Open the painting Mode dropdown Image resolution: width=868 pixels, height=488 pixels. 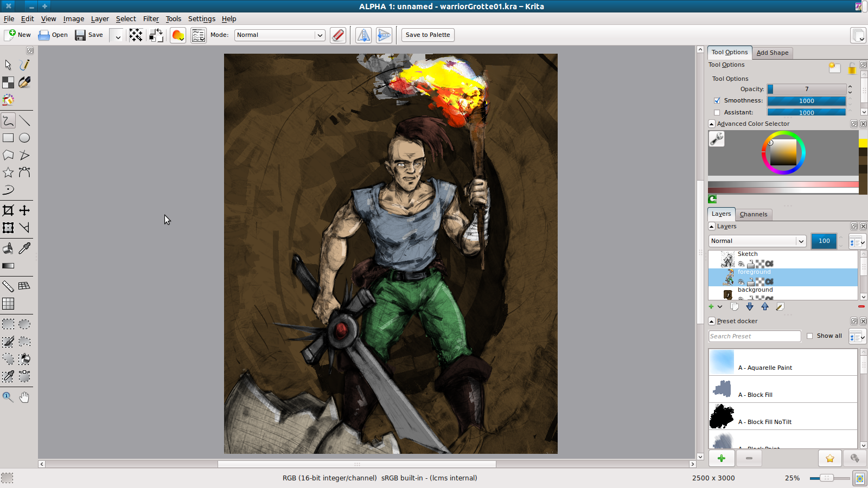pyautogui.click(x=280, y=35)
